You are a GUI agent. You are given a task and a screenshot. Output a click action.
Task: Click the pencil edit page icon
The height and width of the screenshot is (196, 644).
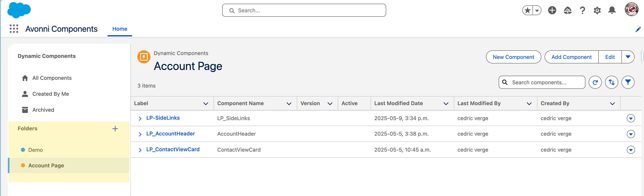point(638,29)
